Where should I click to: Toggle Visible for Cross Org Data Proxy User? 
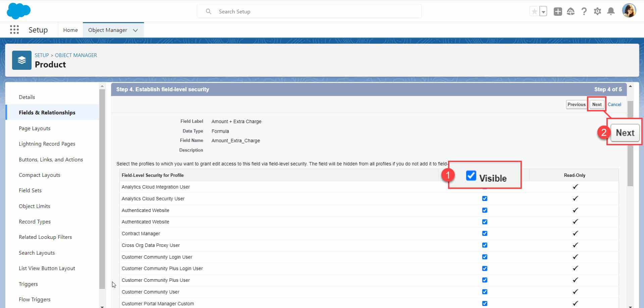[x=485, y=245]
